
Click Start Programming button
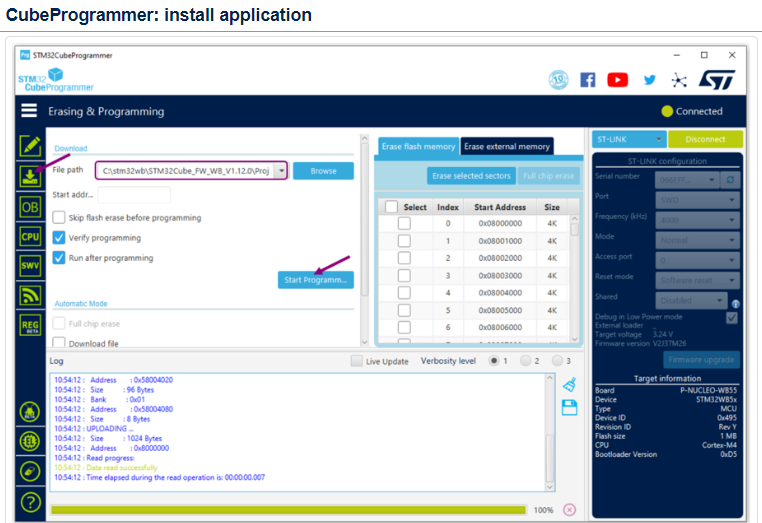(315, 280)
